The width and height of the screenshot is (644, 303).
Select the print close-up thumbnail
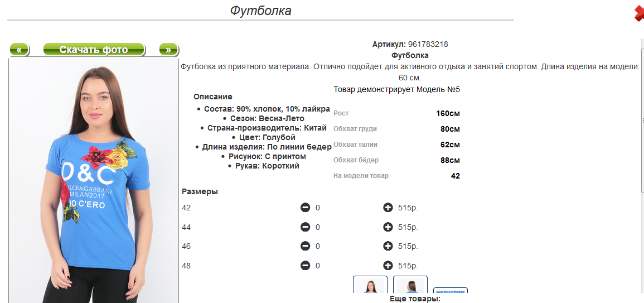[451, 290]
